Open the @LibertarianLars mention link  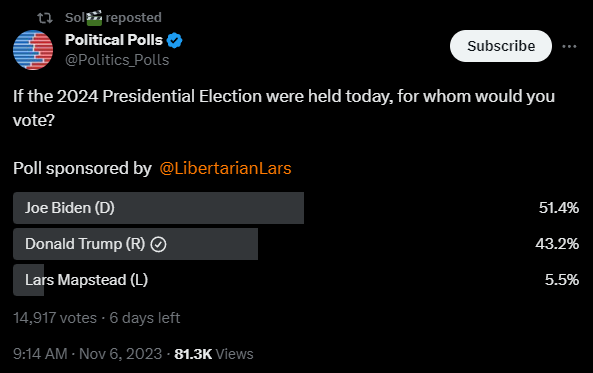pos(225,168)
